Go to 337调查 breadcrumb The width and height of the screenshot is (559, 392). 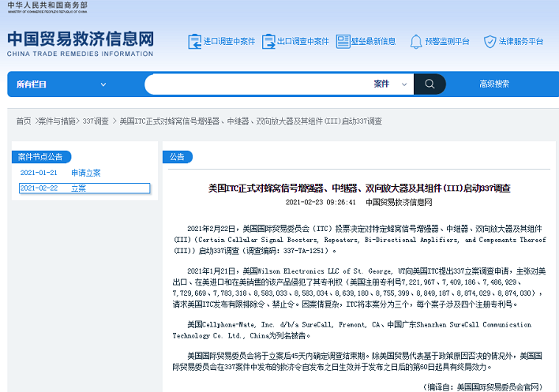coord(96,121)
